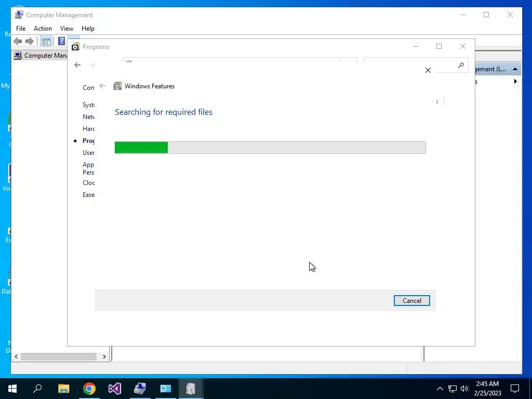Open the Network and Internet sidebar link

(x=88, y=117)
